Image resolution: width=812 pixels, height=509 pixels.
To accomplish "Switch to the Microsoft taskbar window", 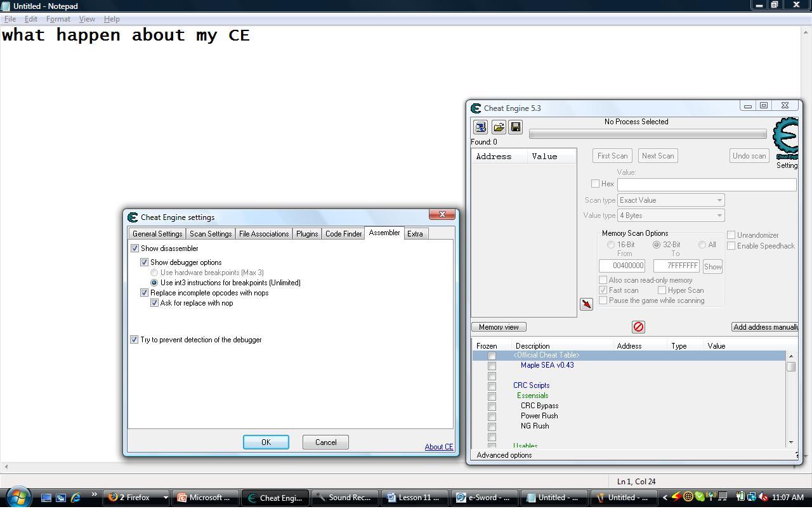I will tap(205, 498).
